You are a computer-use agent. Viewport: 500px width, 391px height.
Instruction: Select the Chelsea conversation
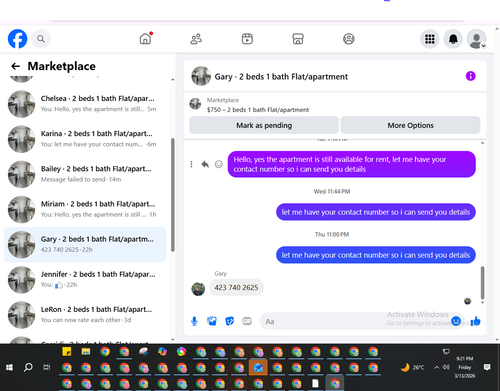[85, 104]
